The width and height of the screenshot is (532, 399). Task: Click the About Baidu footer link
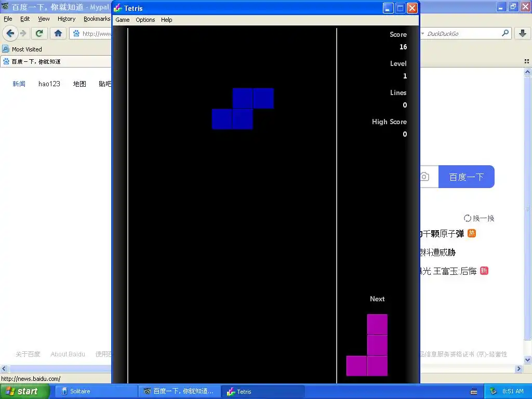pyautogui.click(x=68, y=354)
